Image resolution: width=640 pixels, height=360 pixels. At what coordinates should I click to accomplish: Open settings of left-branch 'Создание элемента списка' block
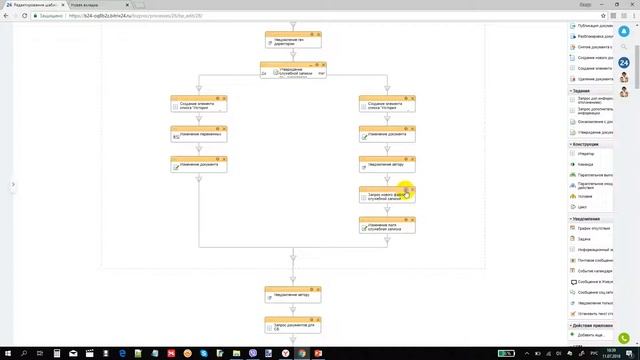(x=218, y=98)
